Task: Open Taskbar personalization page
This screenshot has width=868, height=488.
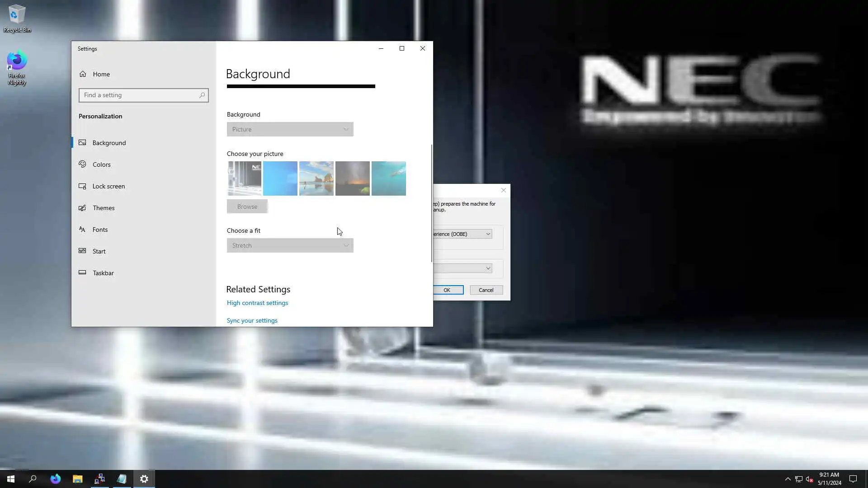Action: pyautogui.click(x=103, y=273)
